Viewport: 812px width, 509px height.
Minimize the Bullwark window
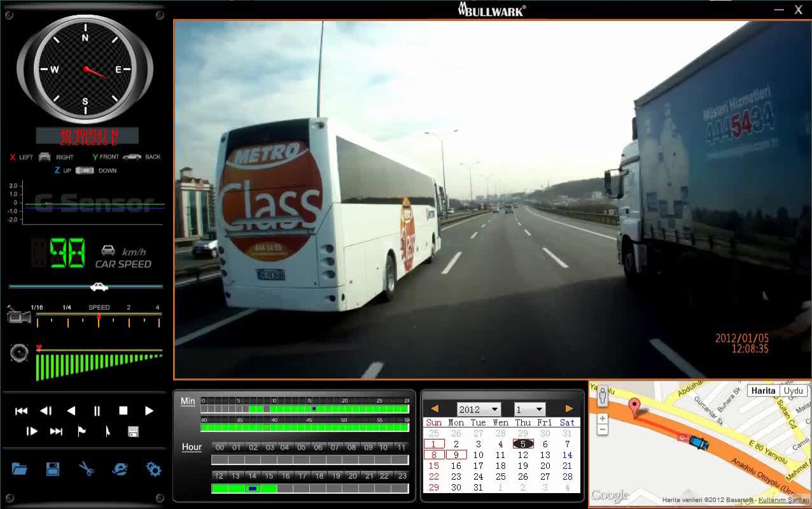click(779, 10)
